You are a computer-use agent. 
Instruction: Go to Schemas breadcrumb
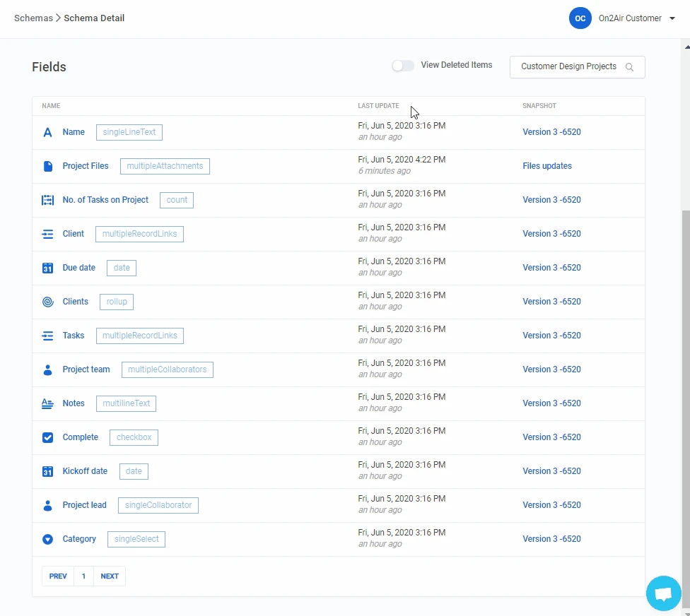(x=33, y=18)
